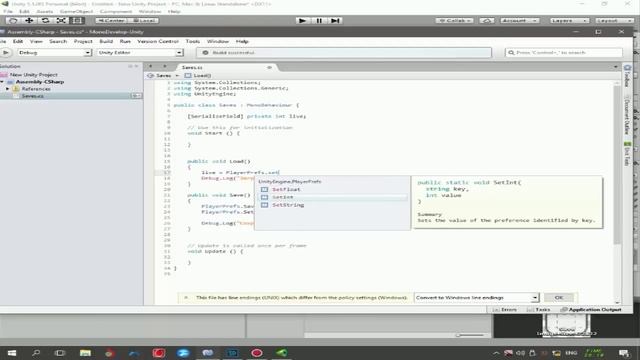Viewport: 640px width, 360px height.
Task: Open the Build menu in MonoDevelop
Action: [106, 41]
